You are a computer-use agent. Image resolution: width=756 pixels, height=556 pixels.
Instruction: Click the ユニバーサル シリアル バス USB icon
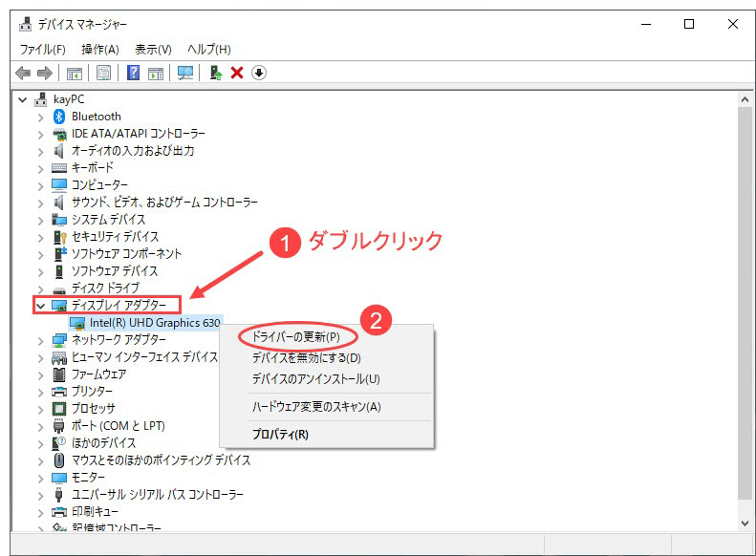[x=59, y=494]
